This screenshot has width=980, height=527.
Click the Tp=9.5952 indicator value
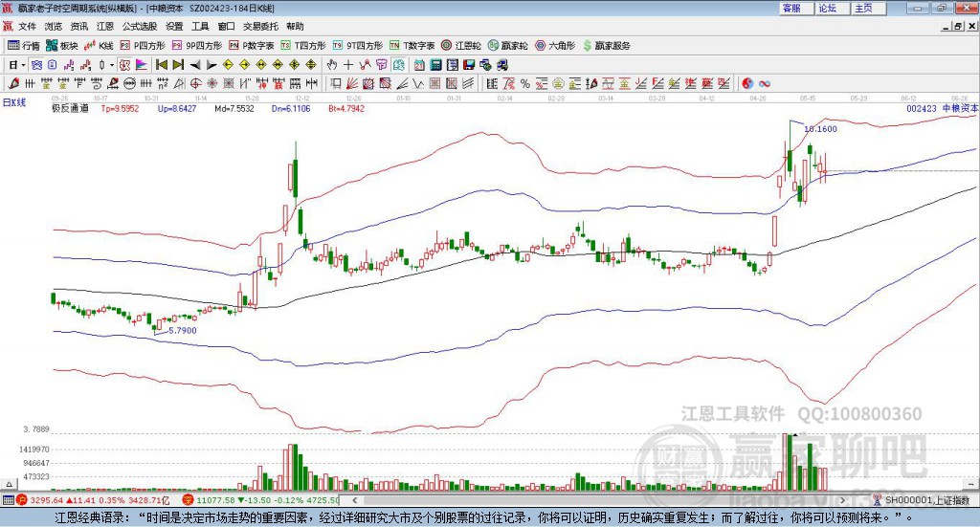[x=120, y=108]
